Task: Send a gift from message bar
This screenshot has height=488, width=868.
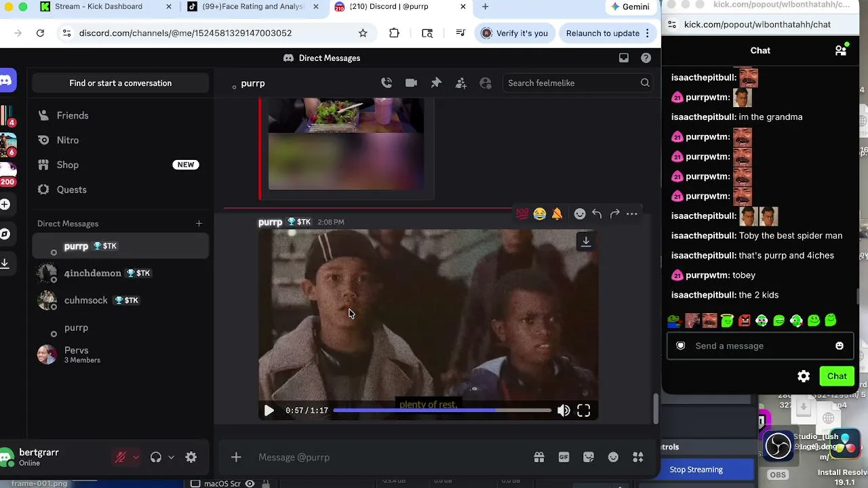Action: pos(539,457)
